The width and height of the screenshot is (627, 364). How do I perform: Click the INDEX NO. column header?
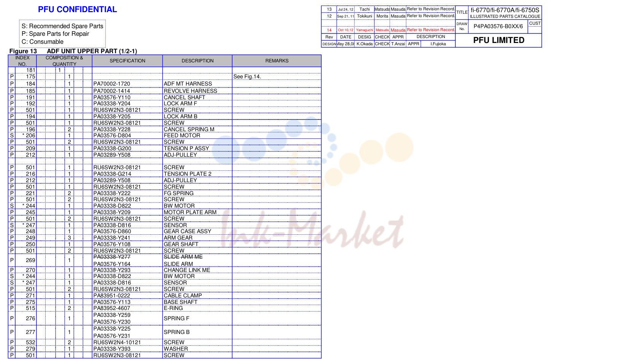pos(22,61)
